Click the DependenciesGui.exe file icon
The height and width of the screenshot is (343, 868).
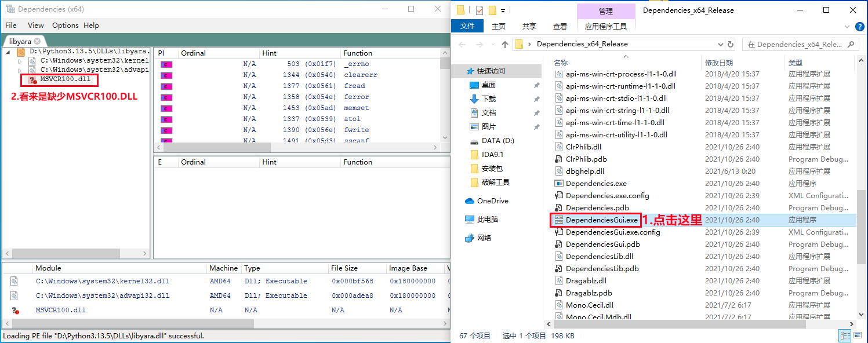point(559,220)
